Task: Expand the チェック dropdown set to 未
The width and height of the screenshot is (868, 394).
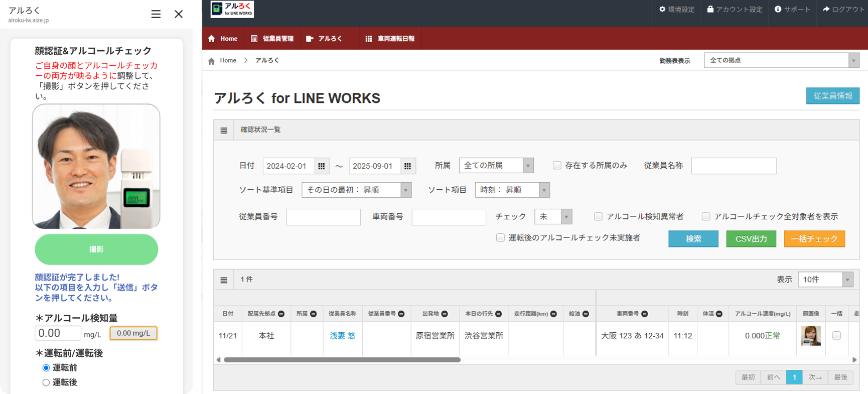Action: (x=553, y=216)
